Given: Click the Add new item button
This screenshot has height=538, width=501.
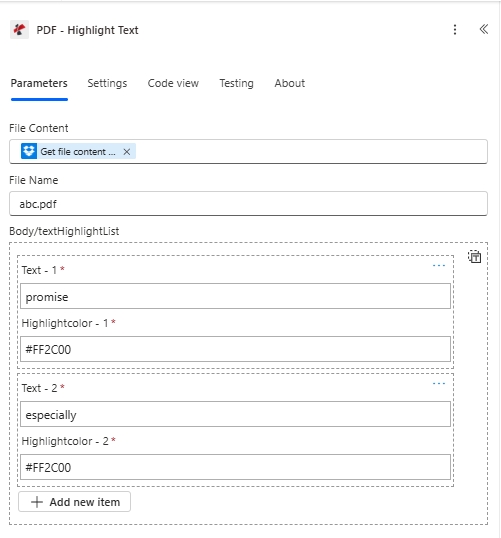Looking at the screenshot, I should [x=74, y=502].
